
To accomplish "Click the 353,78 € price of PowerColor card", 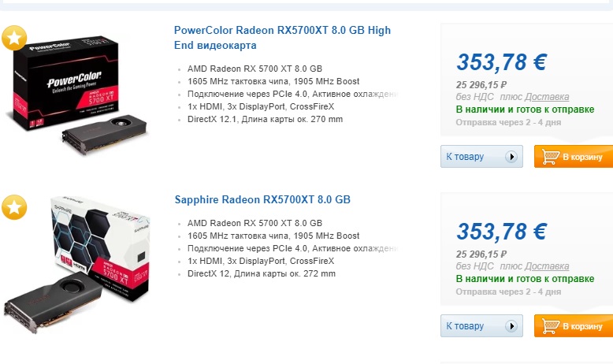I will click(x=501, y=62).
